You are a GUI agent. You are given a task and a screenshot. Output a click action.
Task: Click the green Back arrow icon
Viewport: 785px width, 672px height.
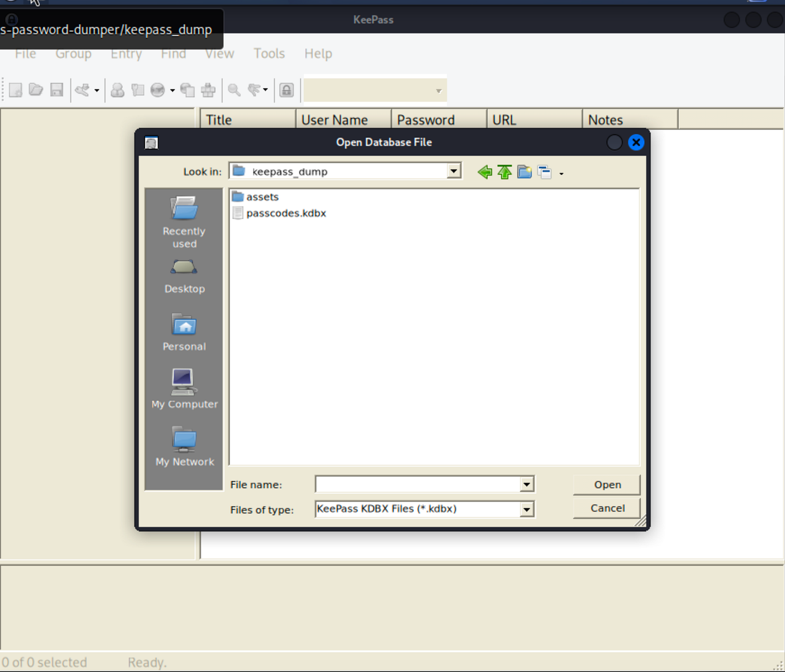coord(485,172)
